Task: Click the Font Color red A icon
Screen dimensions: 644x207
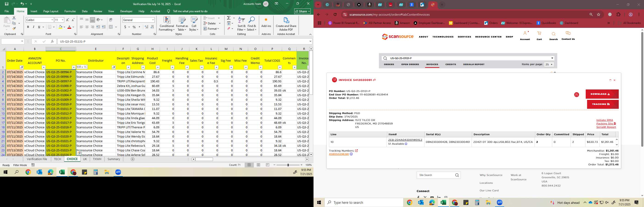Action: pos(70,27)
